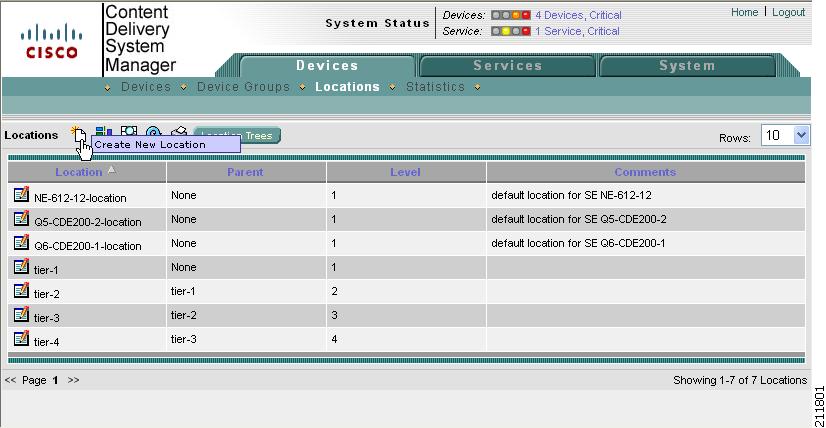This screenshot has height=428, width=826.
Task: Switch to the System main tab
Action: click(x=687, y=66)
